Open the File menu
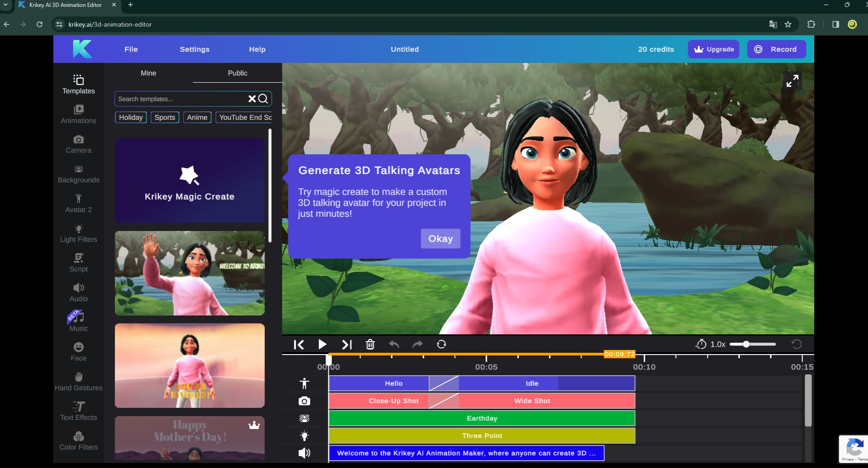868x468 pixels. pos(131,49)
